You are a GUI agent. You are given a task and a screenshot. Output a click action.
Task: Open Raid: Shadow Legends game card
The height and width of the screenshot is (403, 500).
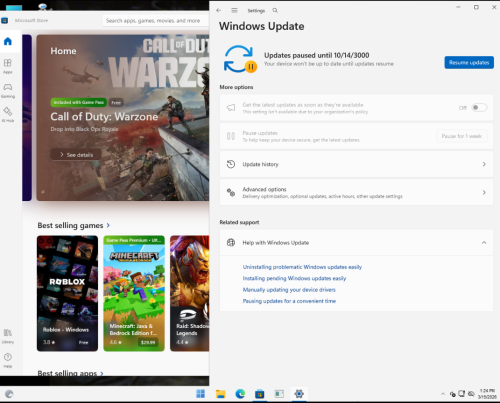[x=190, y=293]
